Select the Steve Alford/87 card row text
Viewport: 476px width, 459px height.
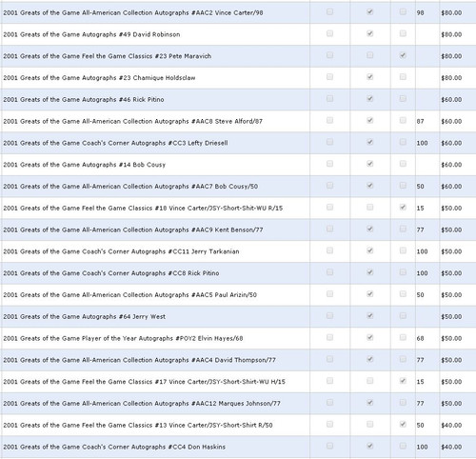point(132,121)
